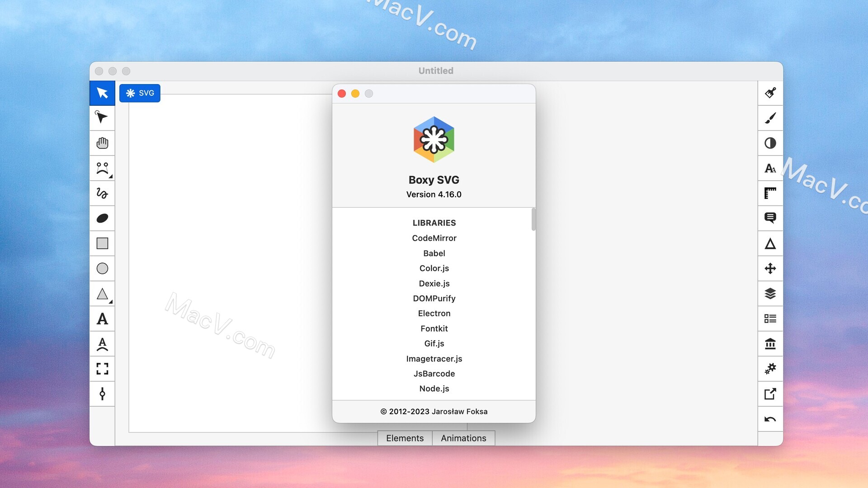The image size is (868, 488).
Task: Select the Text on path tool
Action: (102, 344)
